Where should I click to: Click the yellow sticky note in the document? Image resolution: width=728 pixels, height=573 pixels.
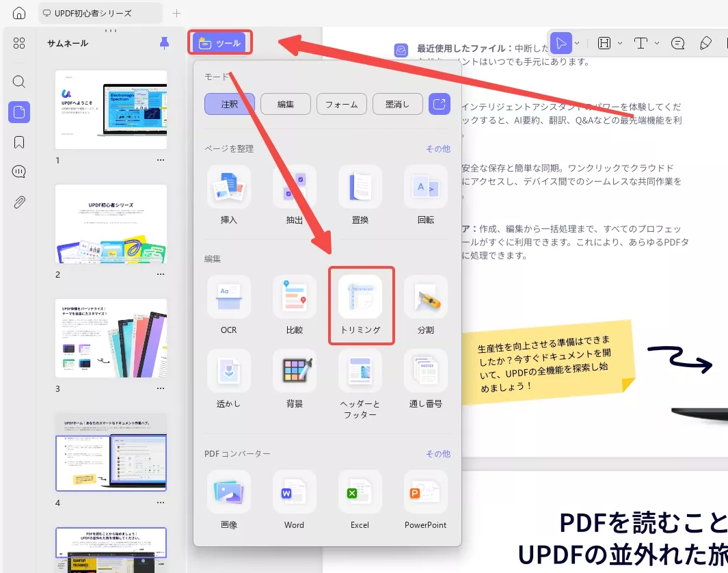coord(548,363)
